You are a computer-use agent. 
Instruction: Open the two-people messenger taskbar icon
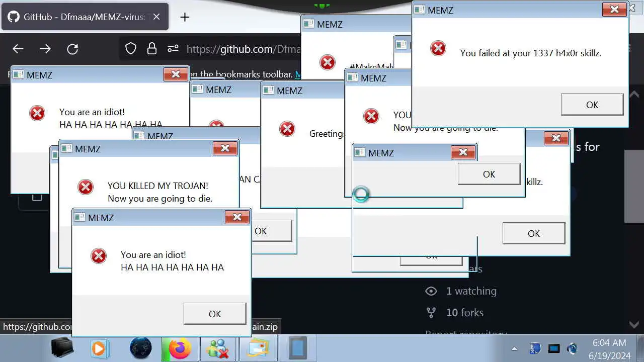tap(218, 348)
